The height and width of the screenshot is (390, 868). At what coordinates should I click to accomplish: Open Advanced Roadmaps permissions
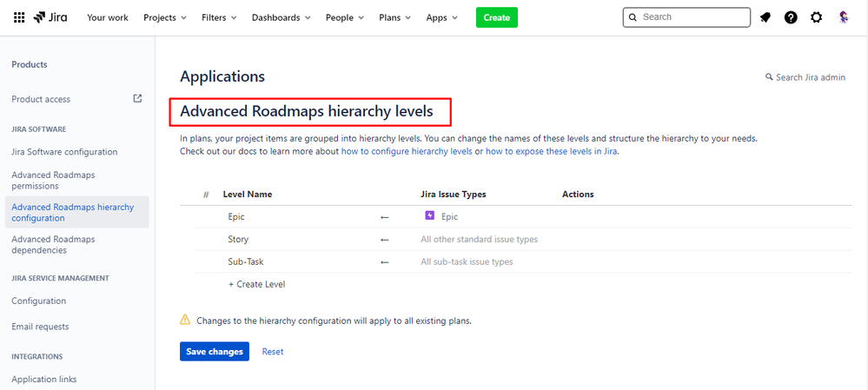(x=53, y=181)
